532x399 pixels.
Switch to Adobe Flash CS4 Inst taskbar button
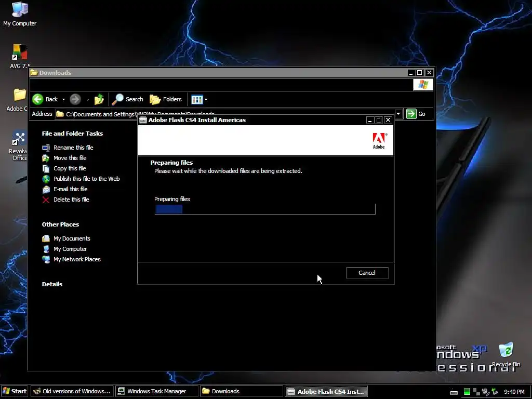pyautogui.click(x=326, y=392)
